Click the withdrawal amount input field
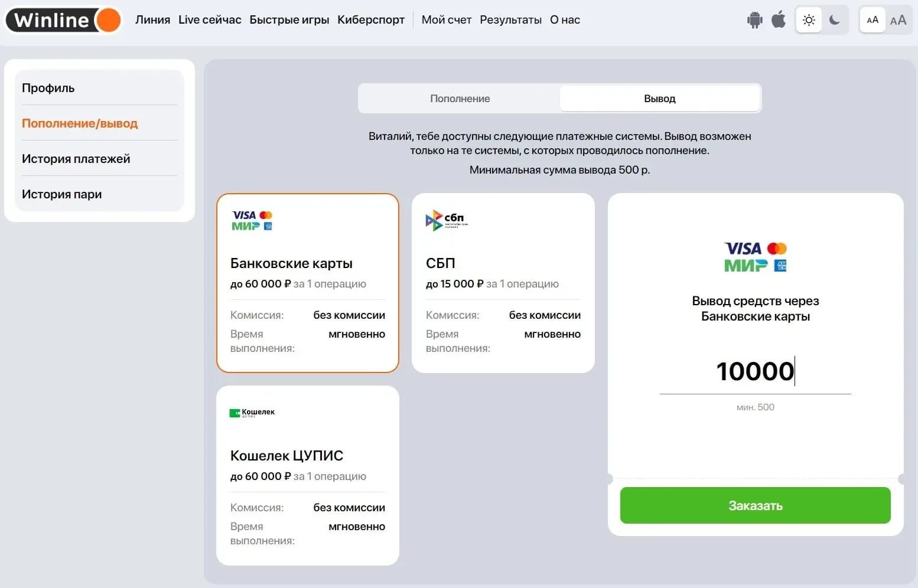This screenshot has width=918, height=588. point(755,371)
